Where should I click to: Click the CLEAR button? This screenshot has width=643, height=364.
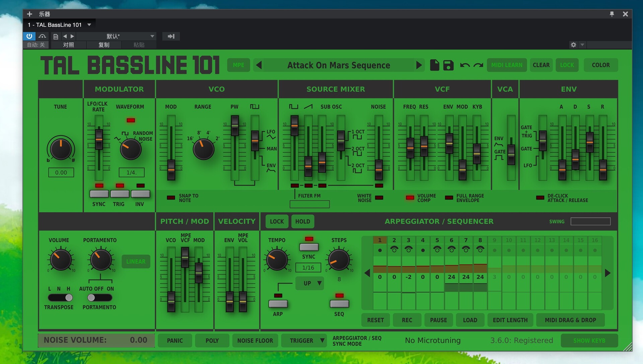541,65
